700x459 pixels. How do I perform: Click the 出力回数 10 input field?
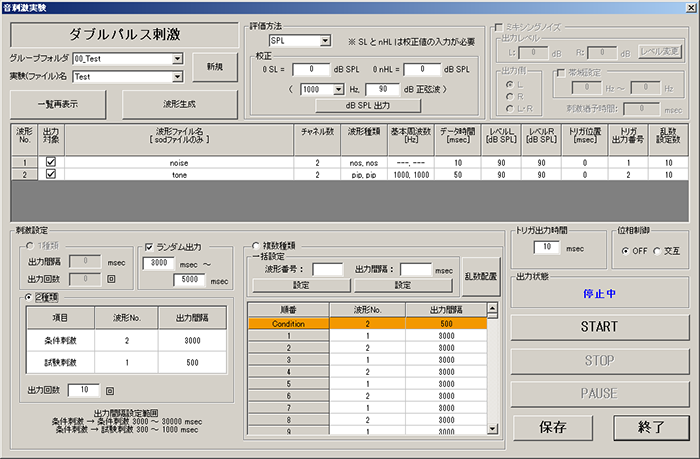pyautogui.click(x=84, y=390)
